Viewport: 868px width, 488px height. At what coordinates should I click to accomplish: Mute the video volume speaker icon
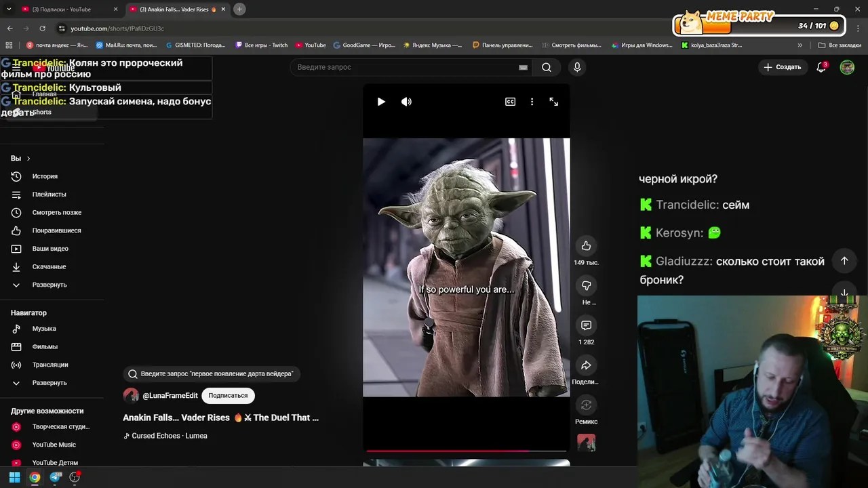coord(406,102)
